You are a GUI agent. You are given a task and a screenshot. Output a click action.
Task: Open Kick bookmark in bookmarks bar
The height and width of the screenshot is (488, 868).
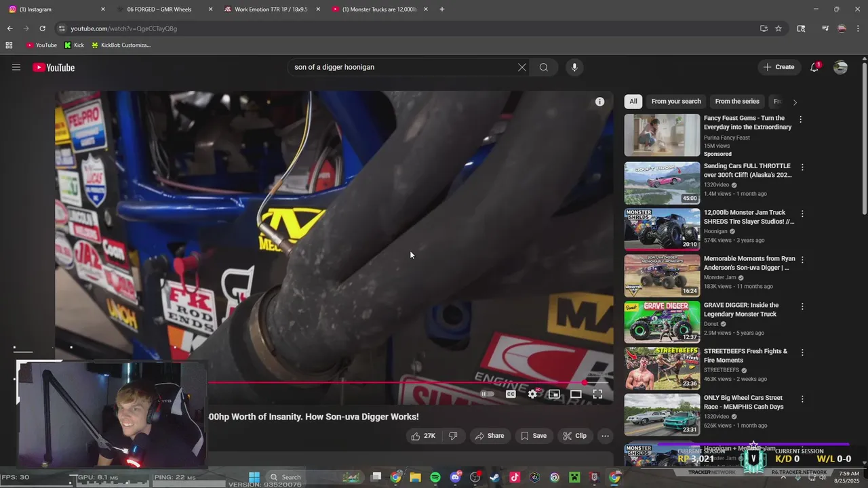coord(75,45)
